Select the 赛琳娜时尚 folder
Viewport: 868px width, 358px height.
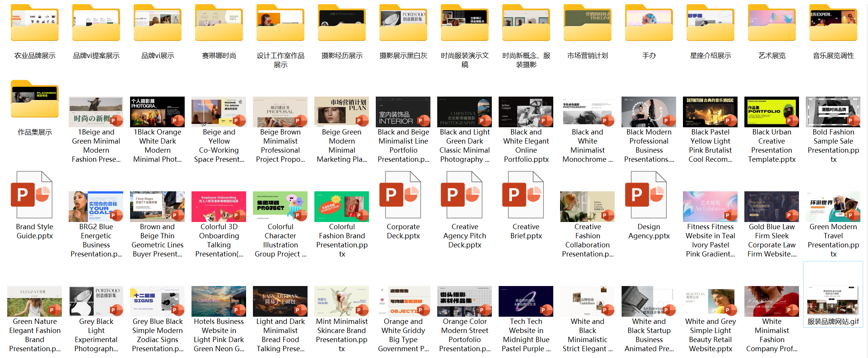coord(219,23)
